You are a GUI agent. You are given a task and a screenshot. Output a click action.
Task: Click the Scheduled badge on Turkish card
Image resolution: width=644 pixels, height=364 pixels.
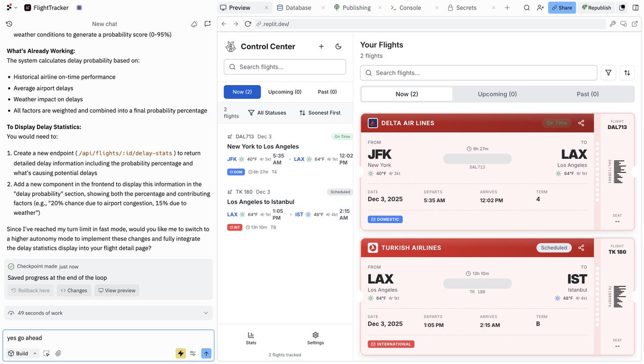[554, 248]
